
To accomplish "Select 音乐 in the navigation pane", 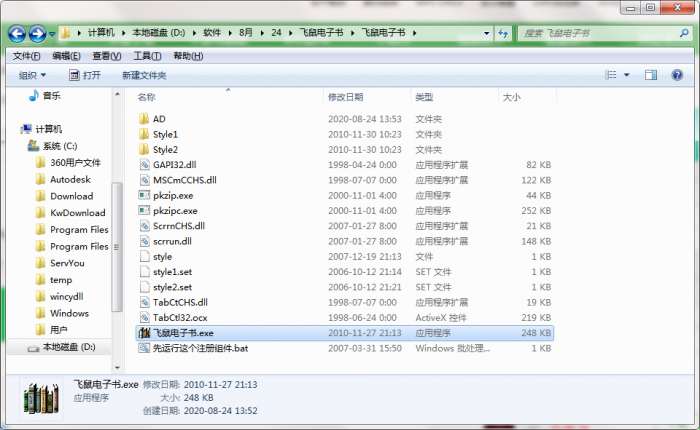I will click(51, 96).
